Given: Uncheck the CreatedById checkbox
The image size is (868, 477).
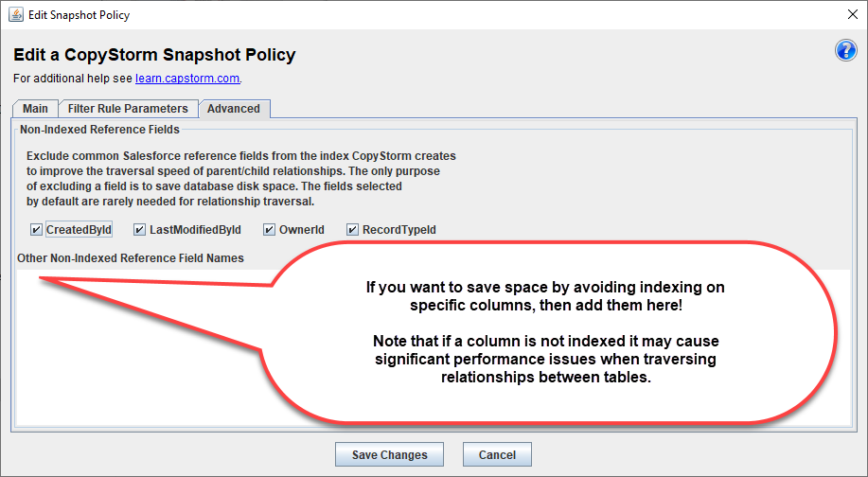Looking at the screenshot, I should (36, 230).
